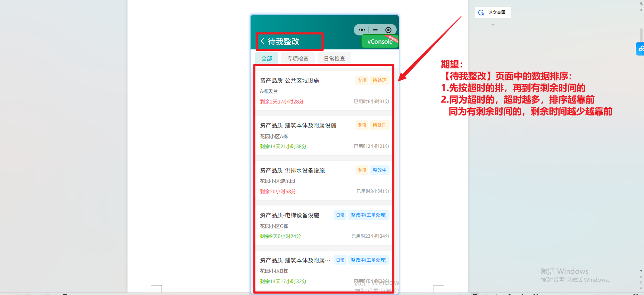Minimize the mini-program with the dash icon
The width and height of the screenshot is (644, 295).
[x=375, y=30]
